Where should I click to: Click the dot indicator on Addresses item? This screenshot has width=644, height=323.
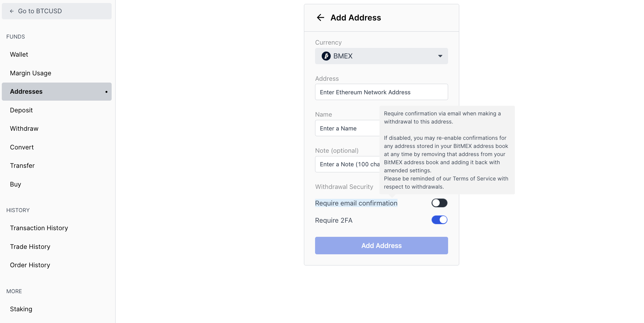click(106, 92)
